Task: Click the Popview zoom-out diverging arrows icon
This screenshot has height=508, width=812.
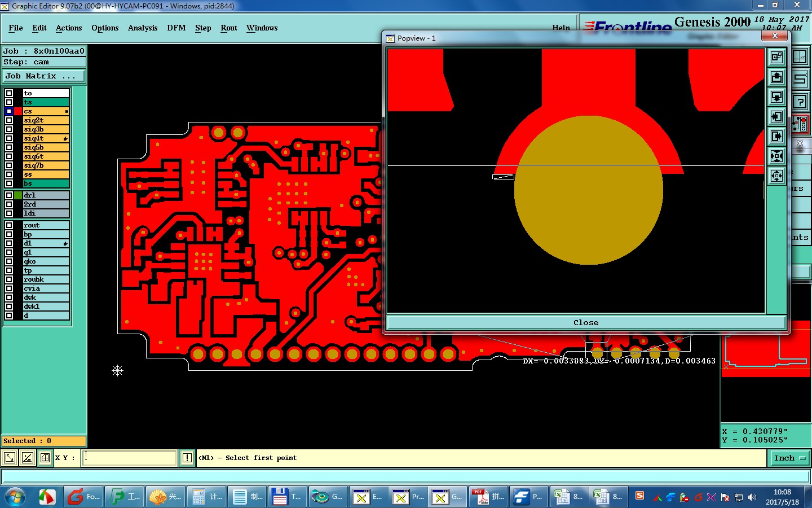Action: [777, 176]
